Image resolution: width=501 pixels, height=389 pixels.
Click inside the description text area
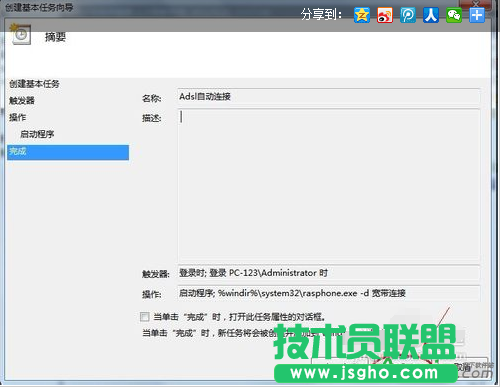tap(329, 185)
